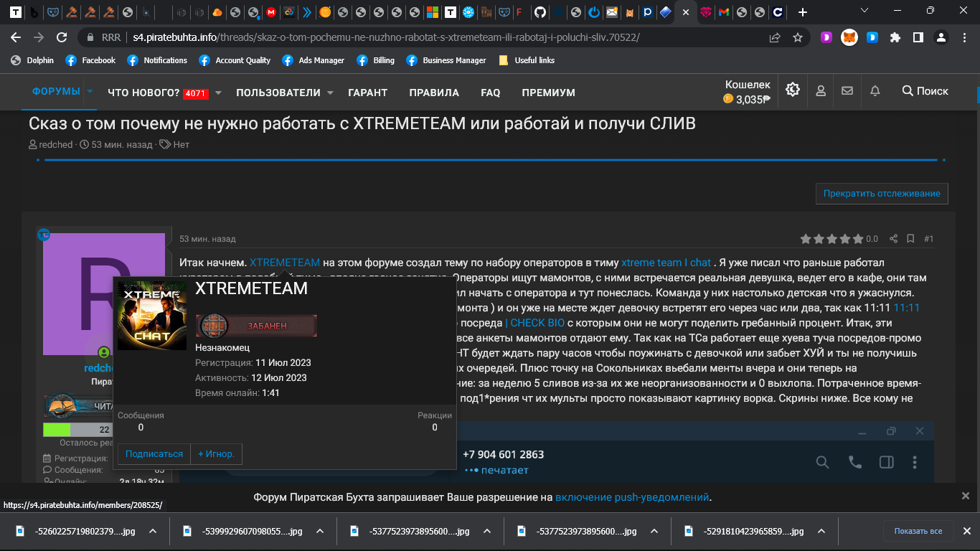
Task: Click the share icon on post #1
Action: (x=894, y=239)
